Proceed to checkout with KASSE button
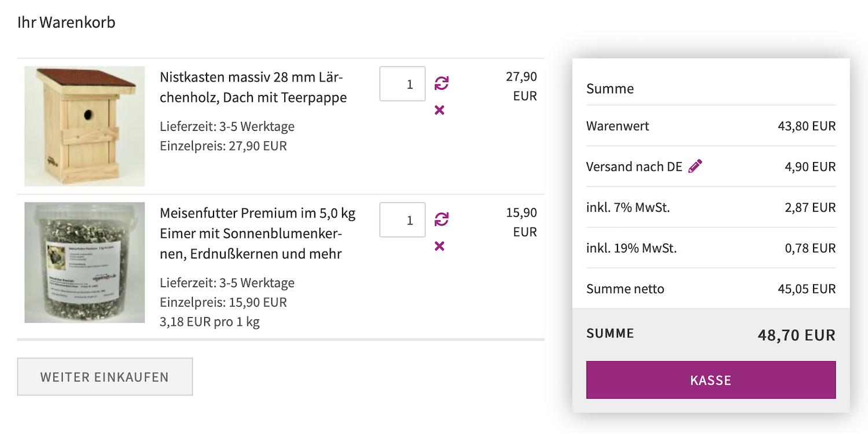Viewport: 868px width, 434px height. [711, 380]
